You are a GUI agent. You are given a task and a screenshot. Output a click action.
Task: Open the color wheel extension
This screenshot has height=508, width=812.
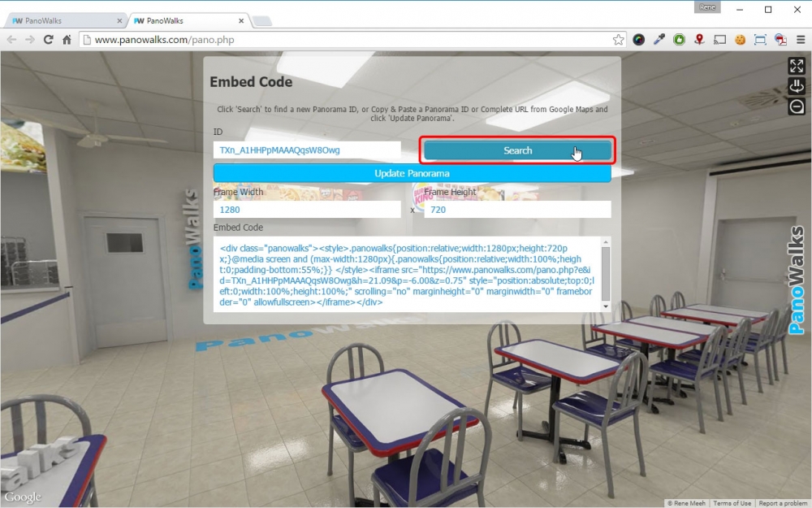(639, 39)
